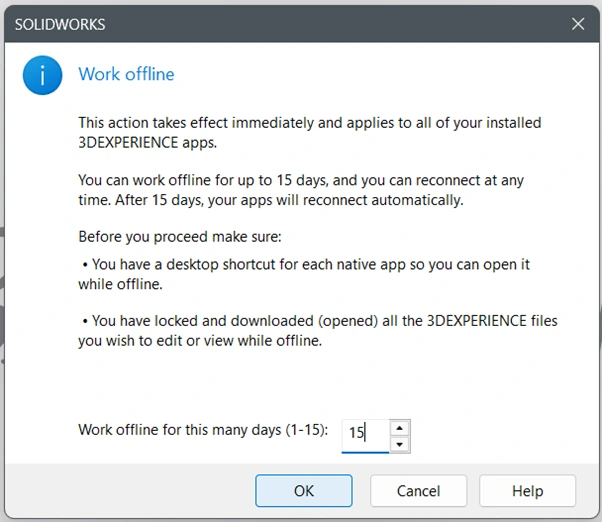Click the 'Work offline' blue heading
The height and width of the screenshot is (522, 602).
(x=126, y=74)
